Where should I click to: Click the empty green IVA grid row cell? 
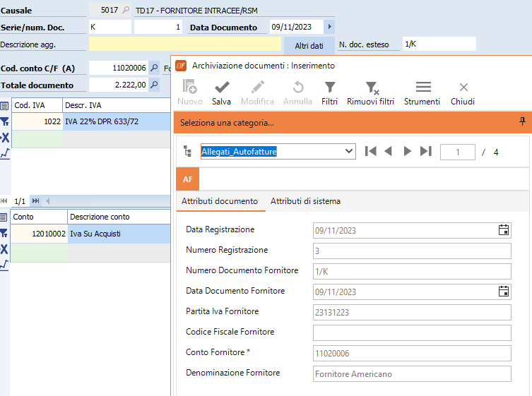pyautogui.click(x=37, y=139)
